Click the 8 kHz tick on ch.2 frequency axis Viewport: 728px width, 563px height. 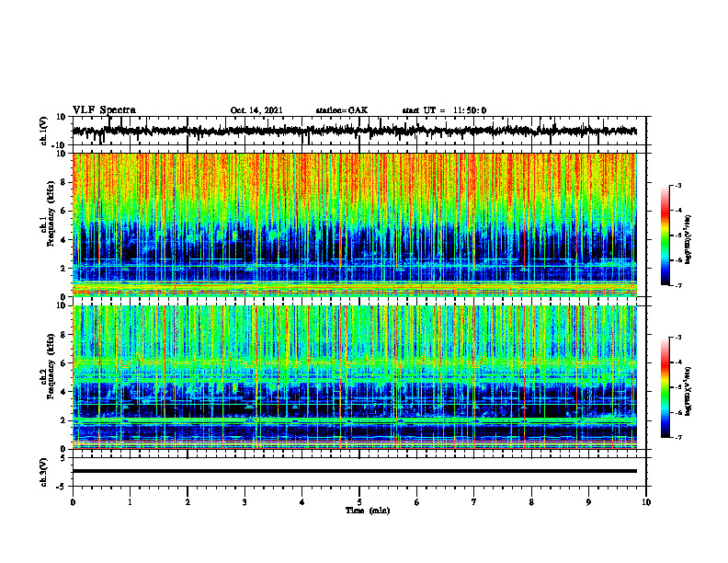(63, 335)
